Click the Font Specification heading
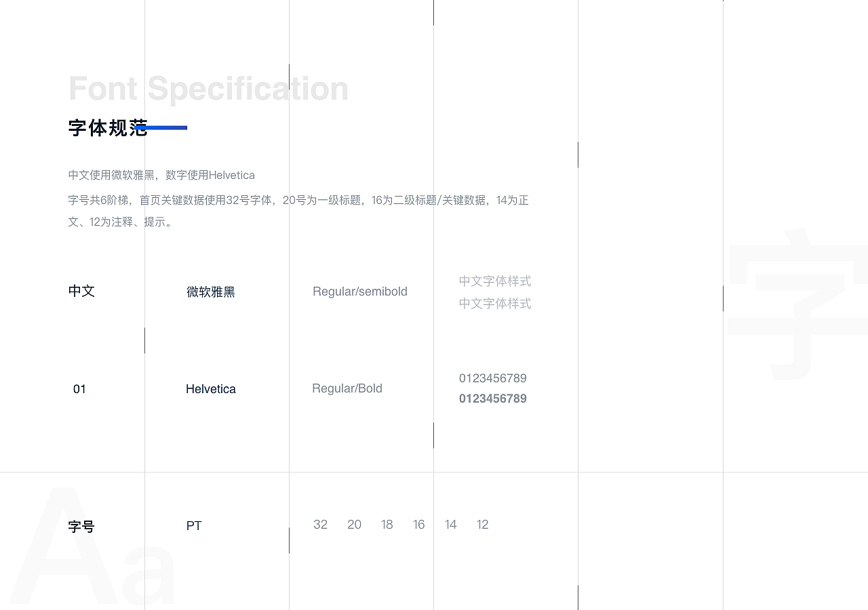868x610 pixels. click(x=208, y=88)
